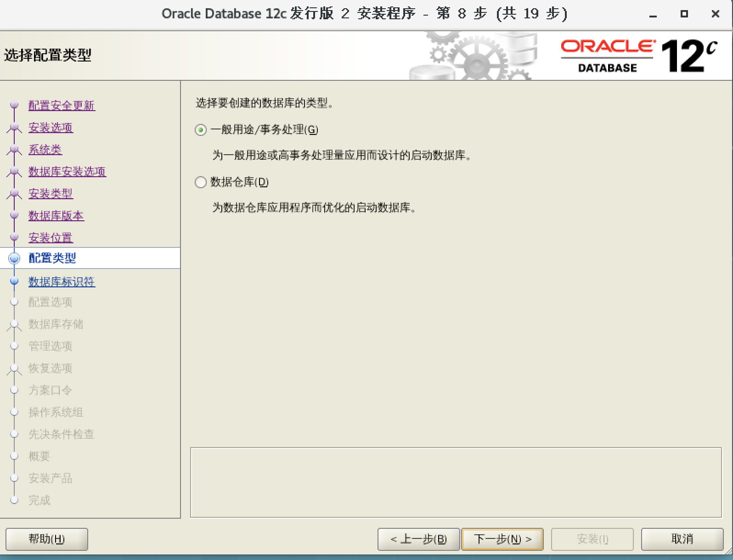Click the Oracle Database 12c logo
The width and height of the screenshot is (733, 560).
point(638,56)
